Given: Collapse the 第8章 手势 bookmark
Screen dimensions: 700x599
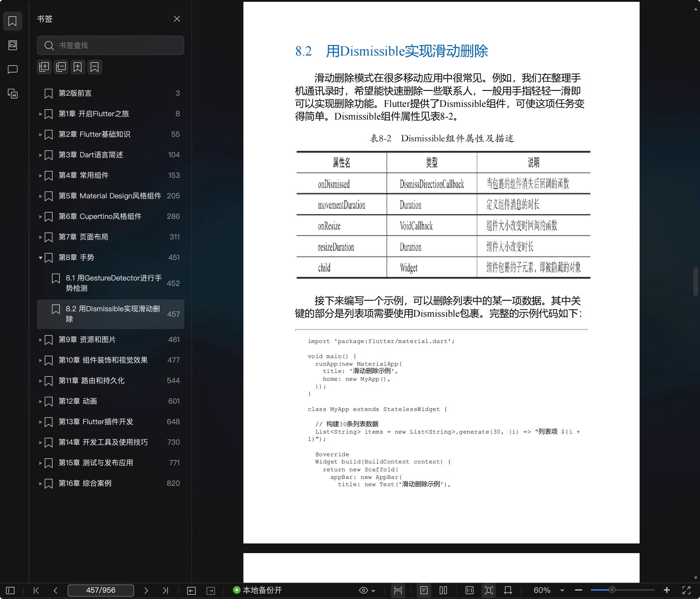Looking at the screenshot, I should tap(40, 258).
